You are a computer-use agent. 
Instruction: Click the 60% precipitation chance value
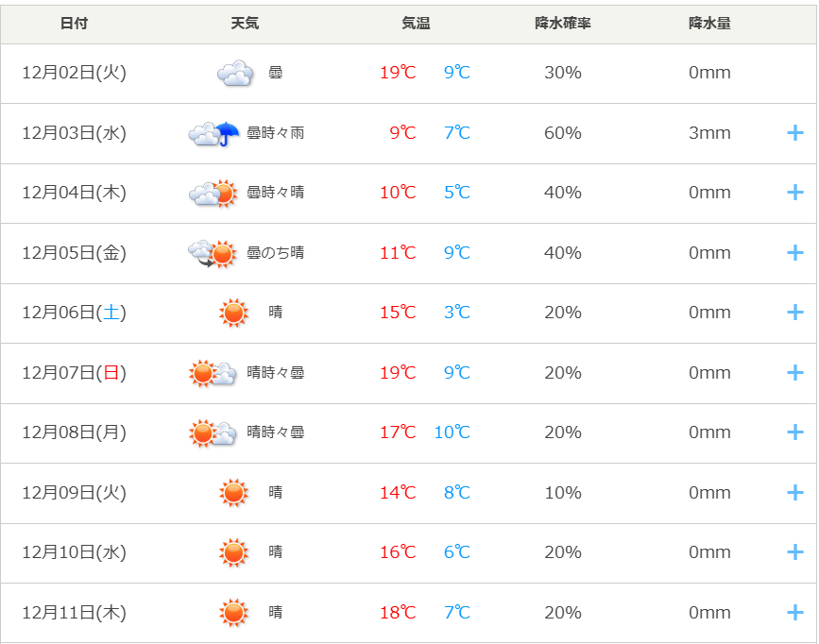coord(562,133)
